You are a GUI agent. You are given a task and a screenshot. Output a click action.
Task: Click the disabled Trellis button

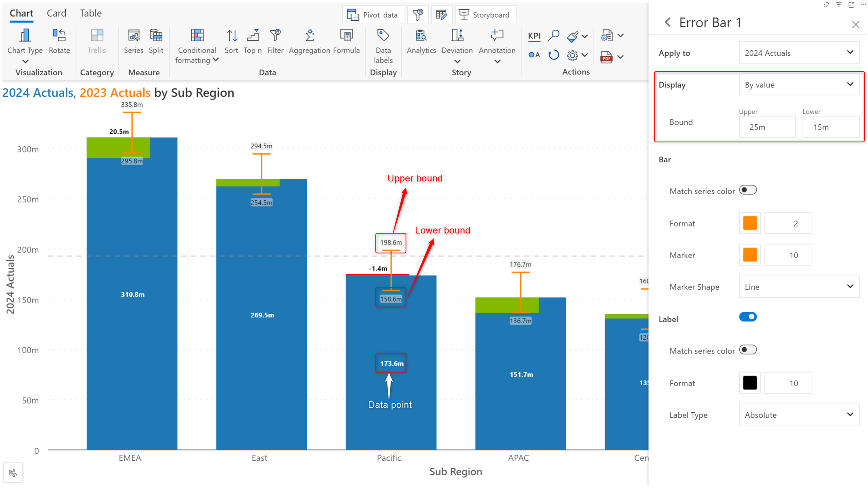97,41
